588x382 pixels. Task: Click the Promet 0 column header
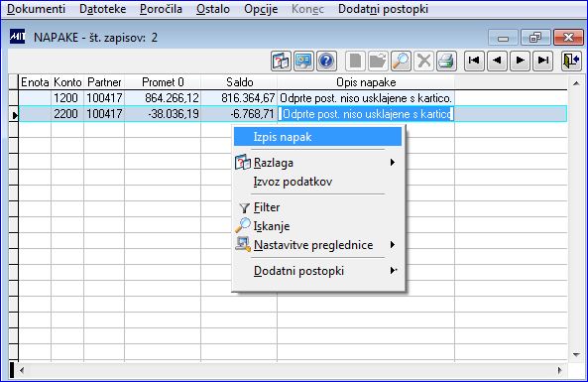point(163,82)
